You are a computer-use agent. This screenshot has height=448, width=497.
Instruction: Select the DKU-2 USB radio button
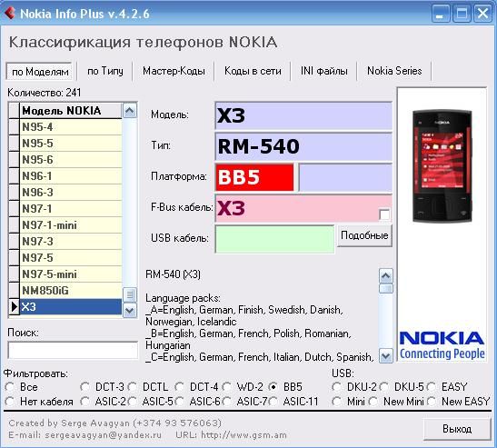click(336, 387)
